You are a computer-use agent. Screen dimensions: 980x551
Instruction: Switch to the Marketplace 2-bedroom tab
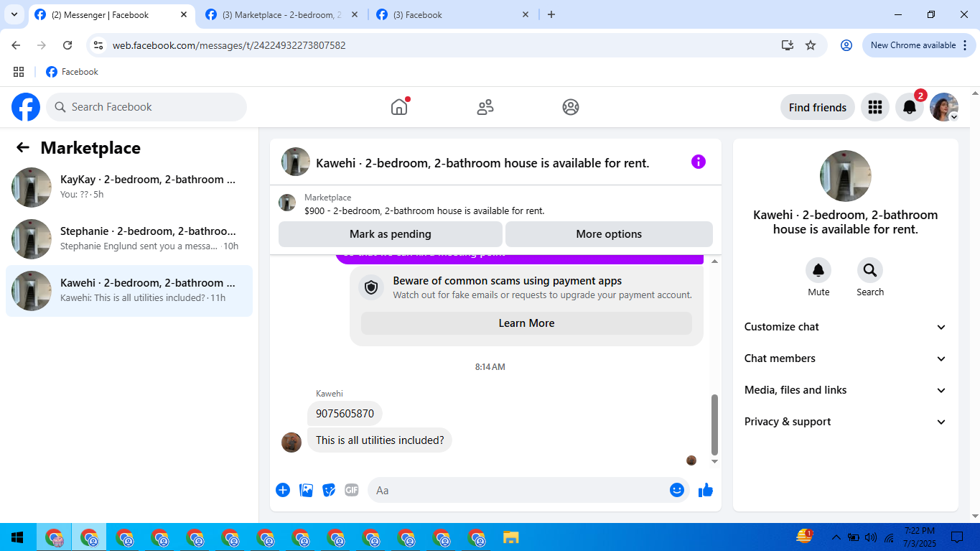coord(281,14)
